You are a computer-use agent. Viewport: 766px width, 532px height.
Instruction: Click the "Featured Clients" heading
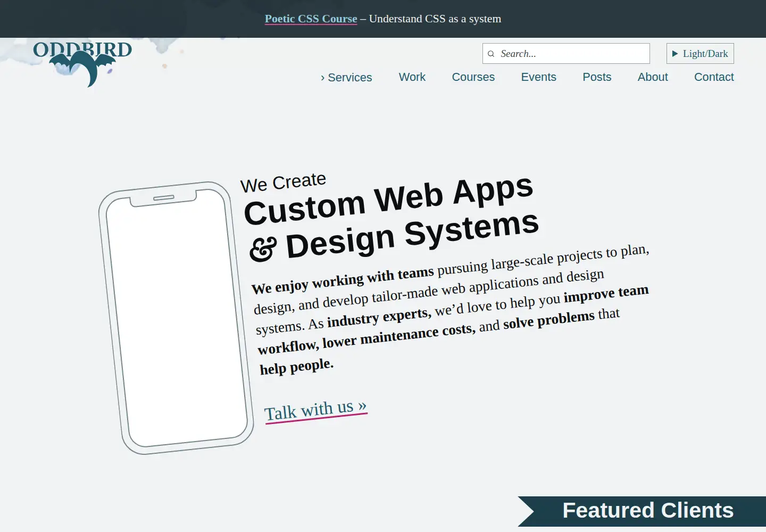[648, 511]
